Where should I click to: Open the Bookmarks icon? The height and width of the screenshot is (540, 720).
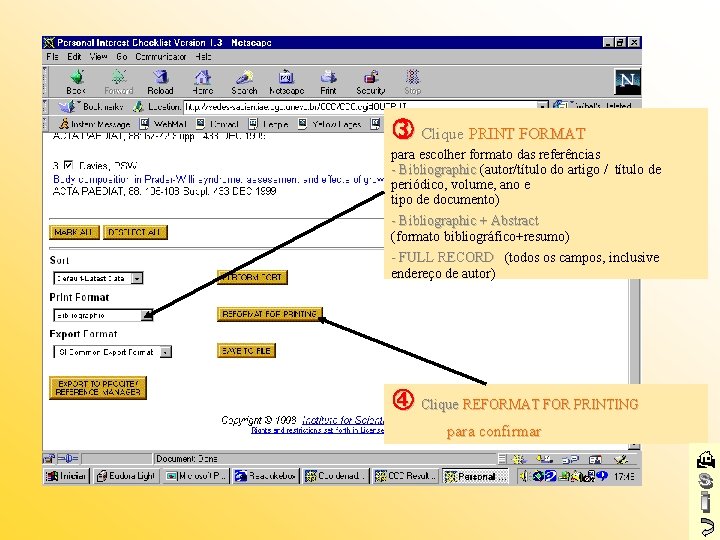pos(67,107)
